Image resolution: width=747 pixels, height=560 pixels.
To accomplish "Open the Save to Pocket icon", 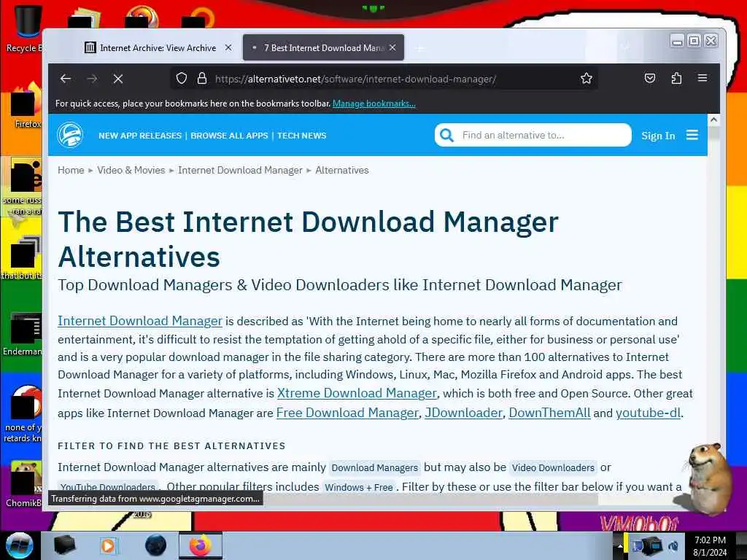I will [650, 78].
